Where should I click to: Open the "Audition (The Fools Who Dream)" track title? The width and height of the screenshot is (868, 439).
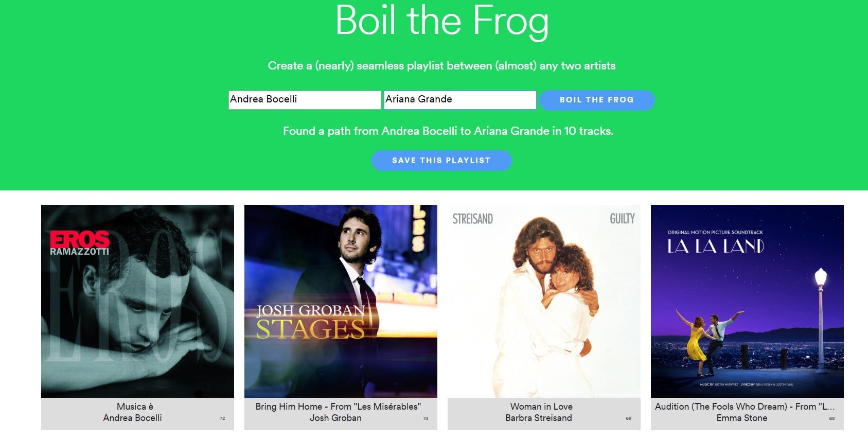[x=745, y=407]
